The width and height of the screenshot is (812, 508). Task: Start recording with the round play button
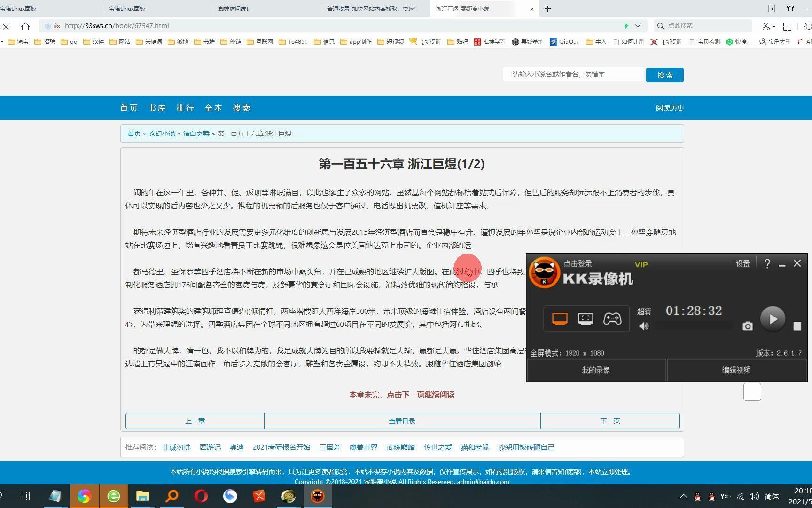point(773,319)
